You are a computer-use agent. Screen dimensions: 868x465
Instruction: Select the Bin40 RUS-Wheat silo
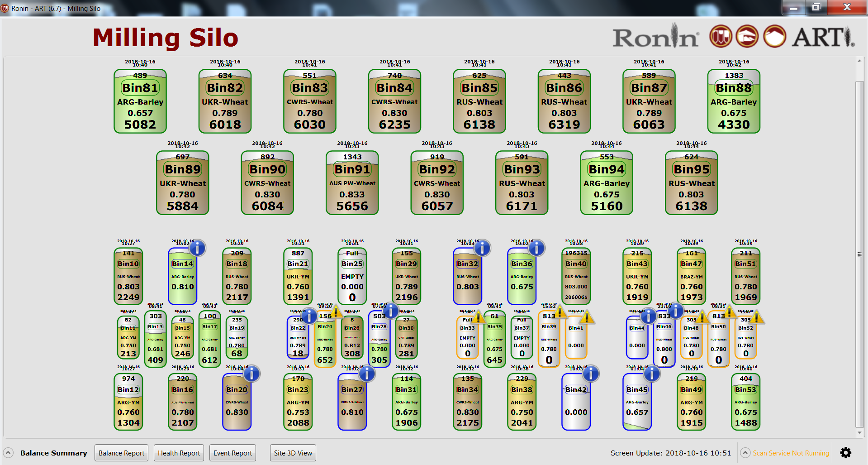(x=576, y=276)
